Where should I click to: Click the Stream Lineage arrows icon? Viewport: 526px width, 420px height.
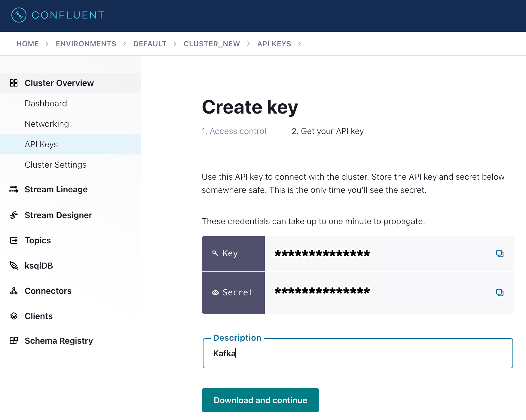(x=14, y=189)
